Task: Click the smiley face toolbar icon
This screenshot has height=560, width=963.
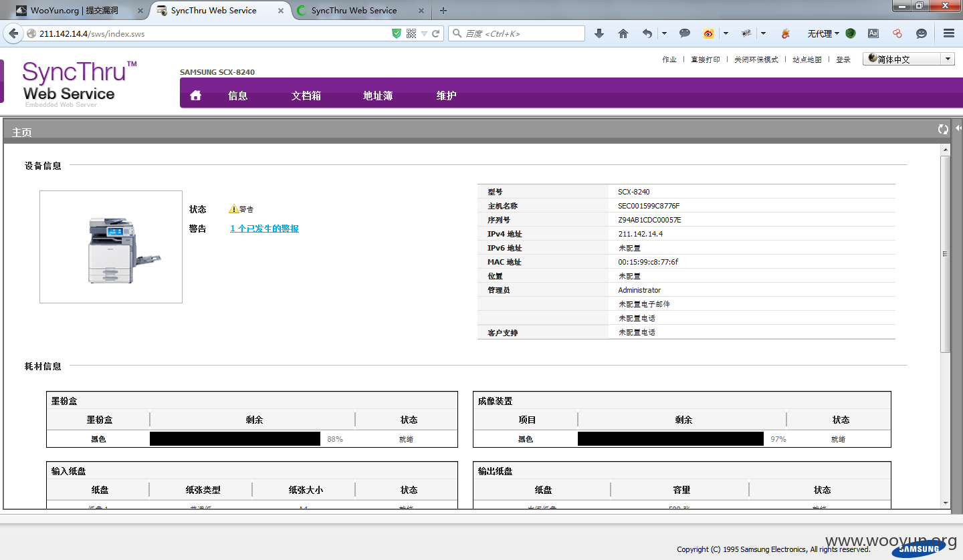Action: [x=922, y=33]
